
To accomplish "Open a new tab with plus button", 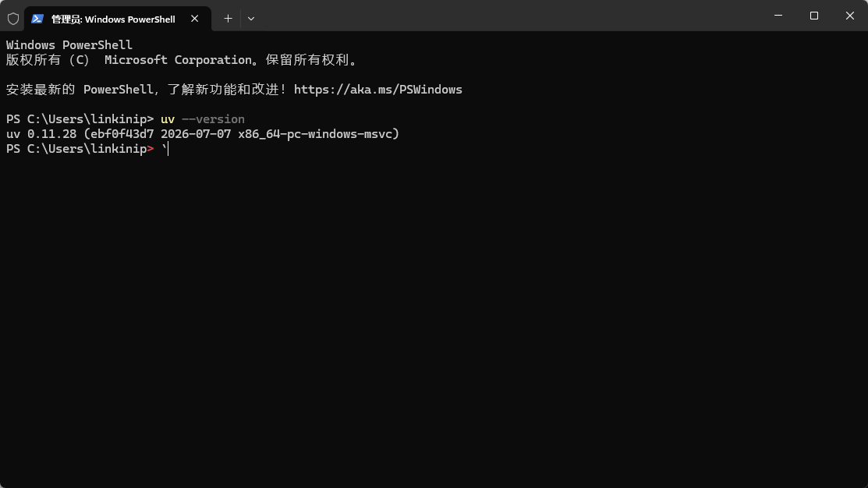I will tap(228, 19).
